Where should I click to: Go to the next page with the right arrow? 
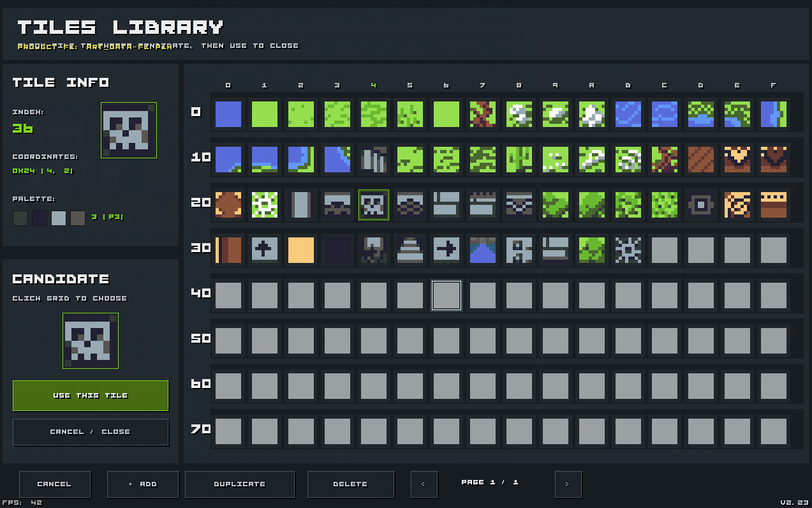coord(568,484)
